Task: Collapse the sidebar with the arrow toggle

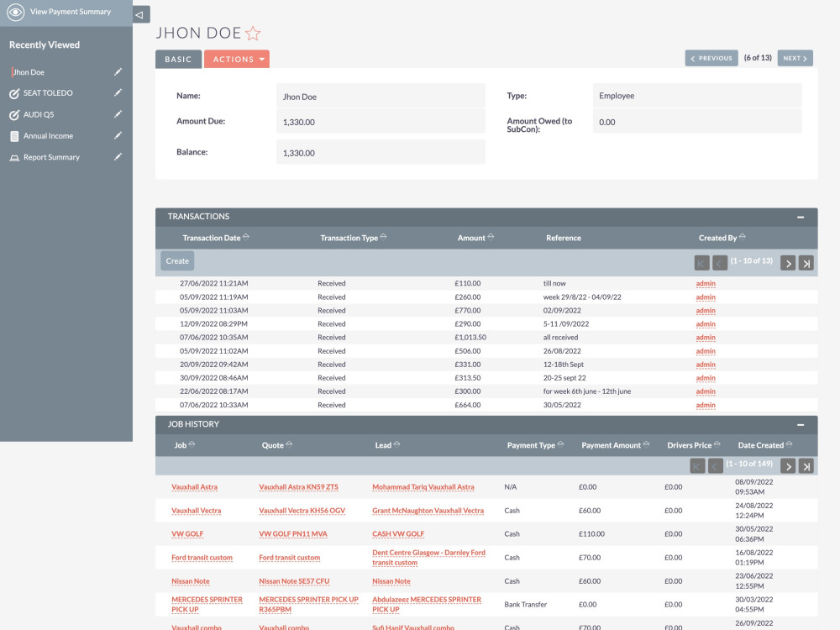Action: click(x=140, y=14)
